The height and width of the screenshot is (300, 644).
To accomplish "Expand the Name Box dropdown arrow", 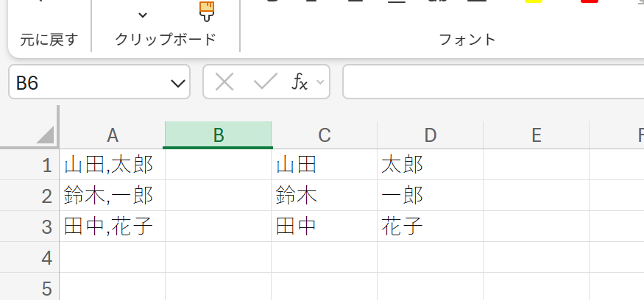I will point(178,83).
